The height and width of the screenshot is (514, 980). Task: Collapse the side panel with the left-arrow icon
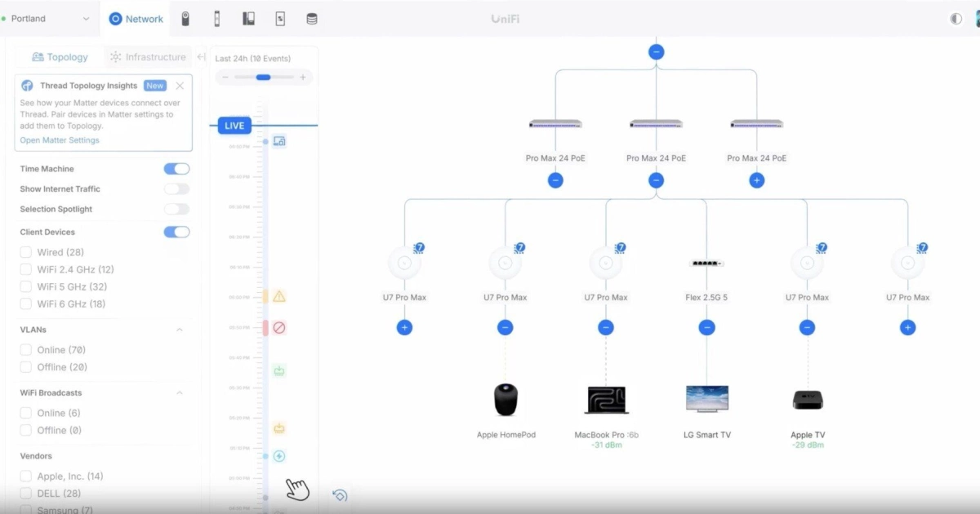click(202, 57)
